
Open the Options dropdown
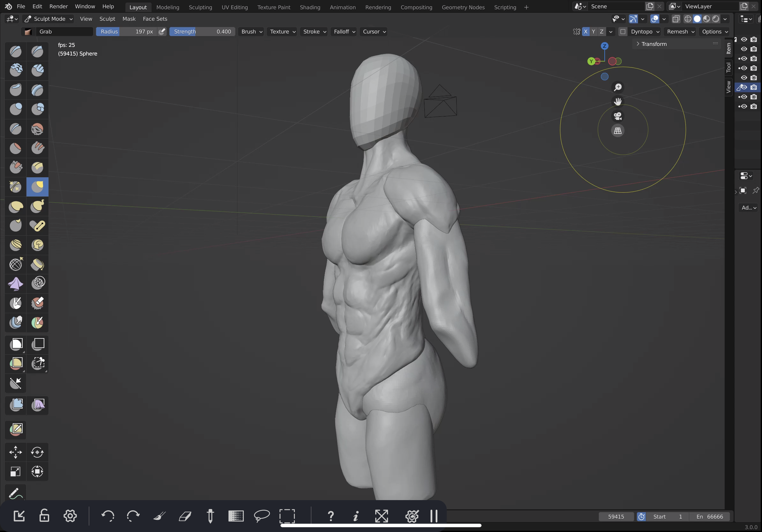point(714,32)
